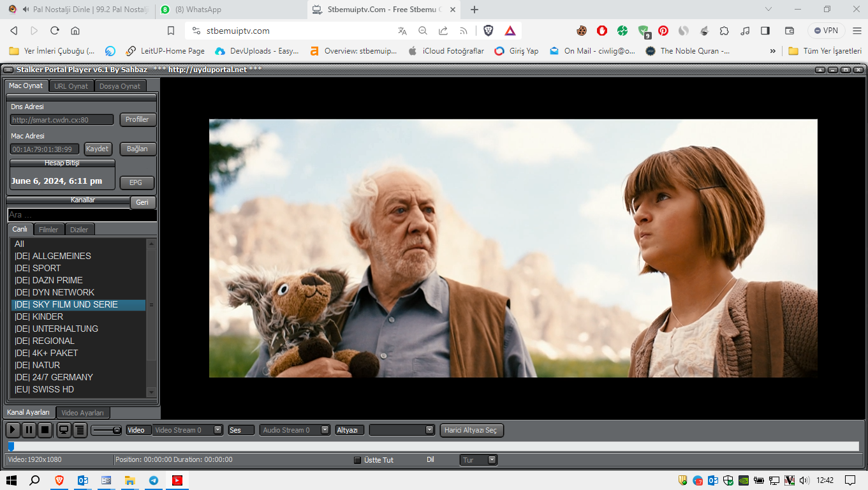Click the VPN button in toolbar
The image size is (868, 490).
(x=827, y=31)
